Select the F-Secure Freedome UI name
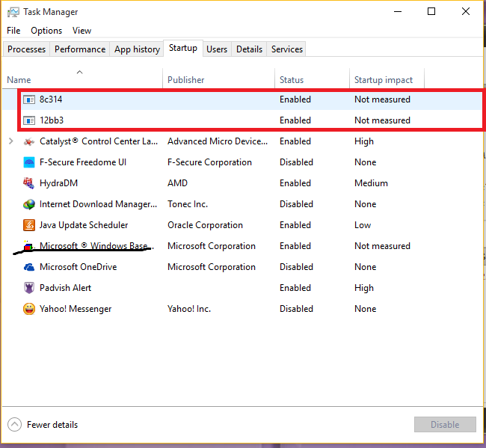The image size is (486, 448). pyautogui.click(x=83, y=162)
